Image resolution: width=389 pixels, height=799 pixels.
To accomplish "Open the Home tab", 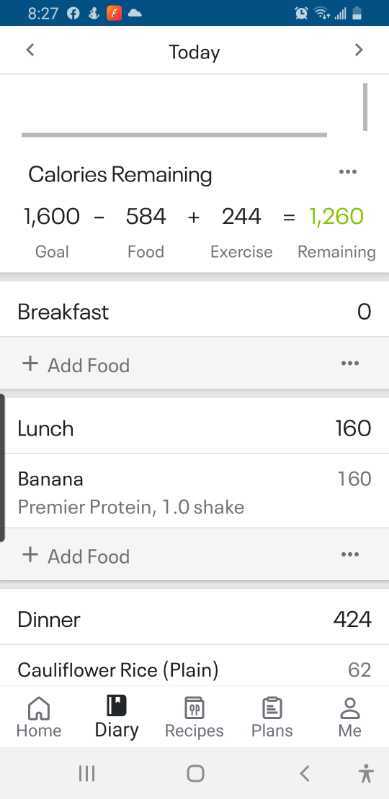I will click(x=39, y=717).
